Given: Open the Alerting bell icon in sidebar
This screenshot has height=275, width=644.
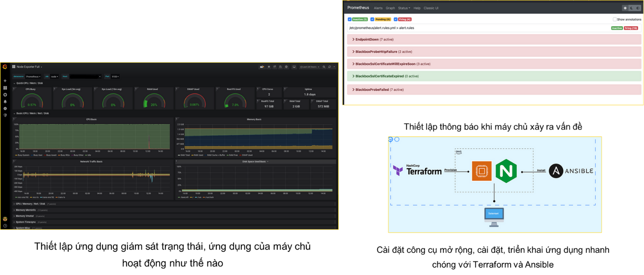Looking at the screenshot, I should [5, 102].
